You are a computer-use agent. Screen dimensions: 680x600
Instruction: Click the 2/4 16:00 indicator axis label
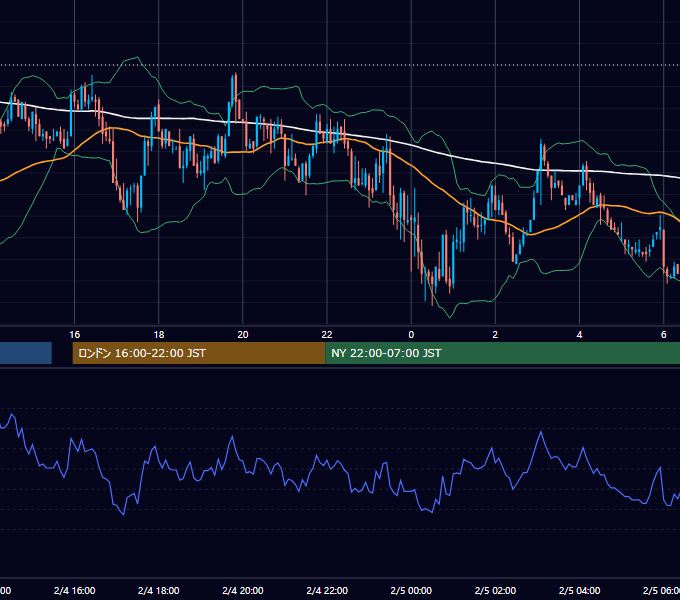pyautogui.click(x=75, y=590)
